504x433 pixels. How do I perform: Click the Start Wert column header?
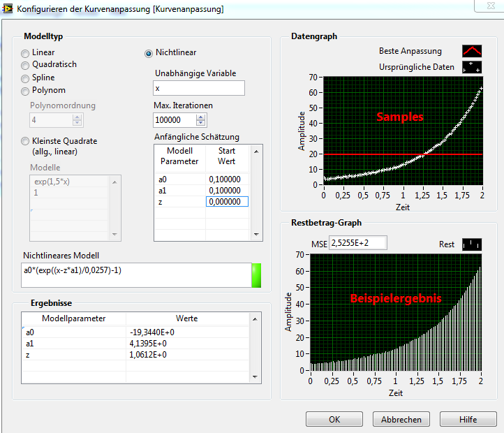(227, 156)
